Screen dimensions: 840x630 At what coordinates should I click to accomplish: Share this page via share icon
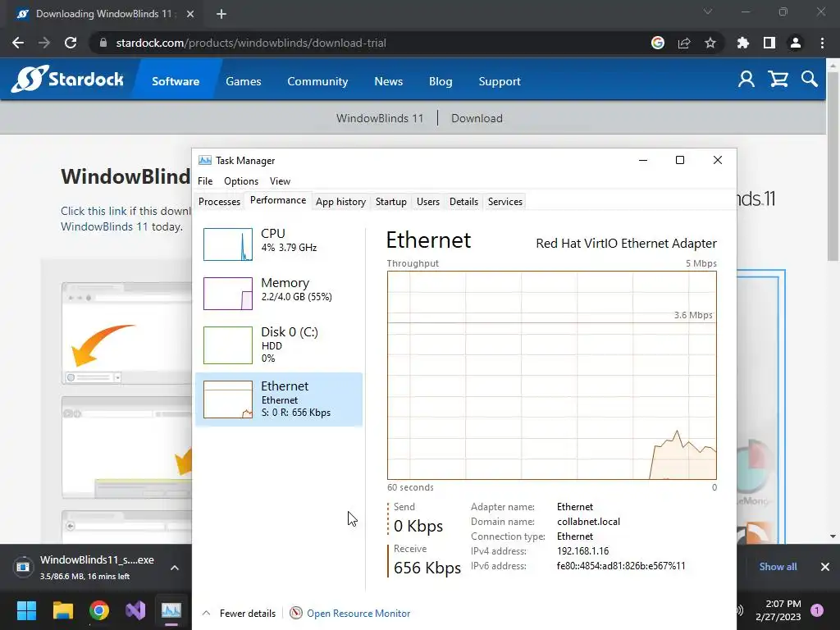(x=684, y=43)
